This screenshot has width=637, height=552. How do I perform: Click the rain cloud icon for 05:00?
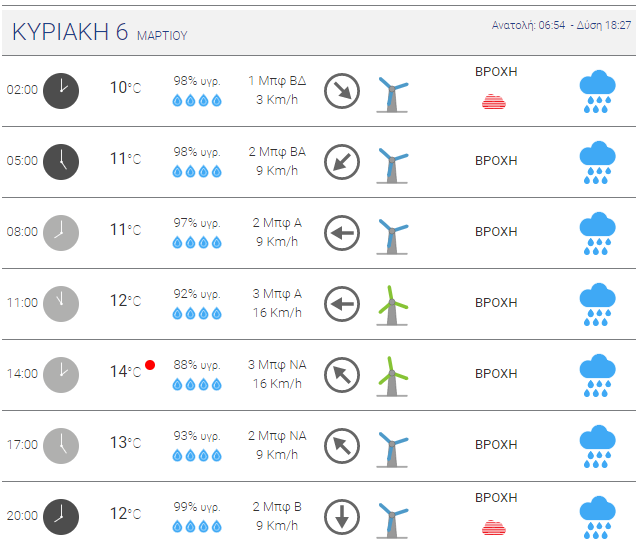click(x=597, y=162)
